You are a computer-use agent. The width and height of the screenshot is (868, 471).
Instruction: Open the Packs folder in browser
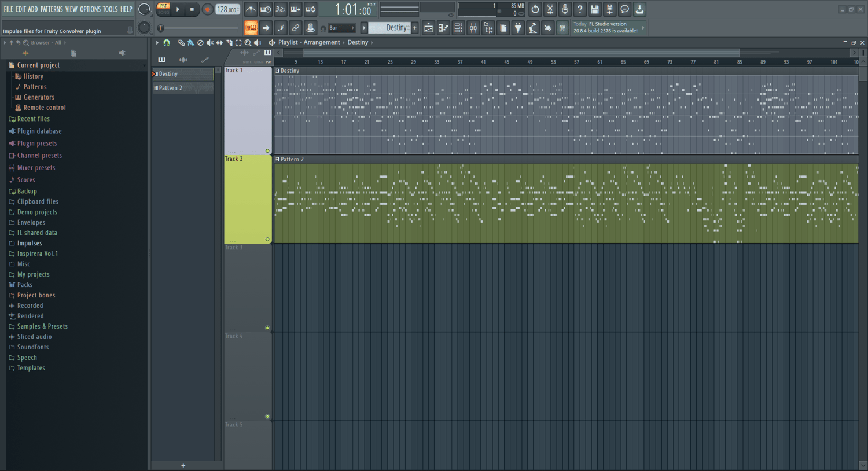(x=25, y=285)
